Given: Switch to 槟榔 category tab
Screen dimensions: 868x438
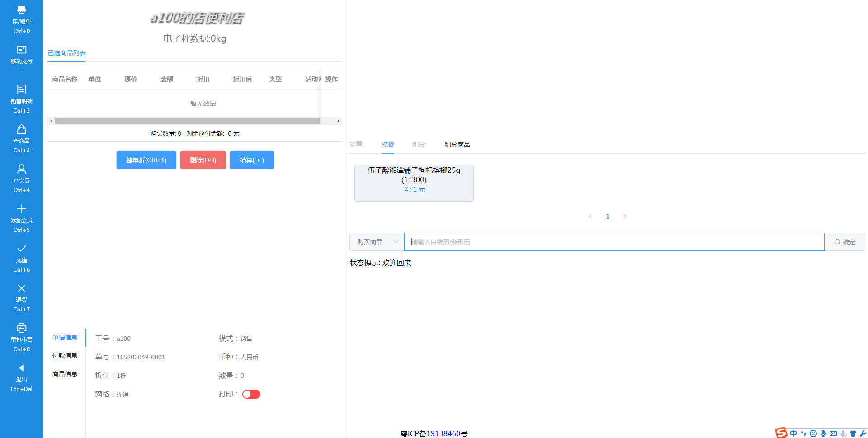Looking at the screenshot, I should (388, 145).
